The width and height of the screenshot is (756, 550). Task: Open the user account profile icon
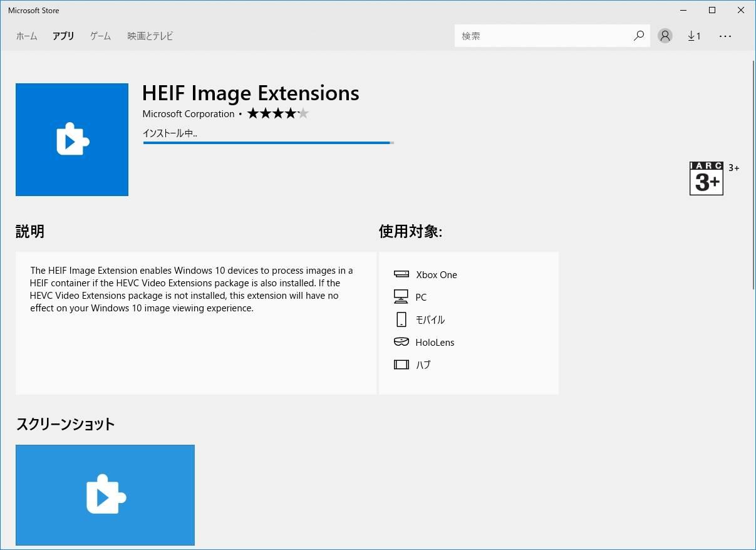[x=665, y=36]
